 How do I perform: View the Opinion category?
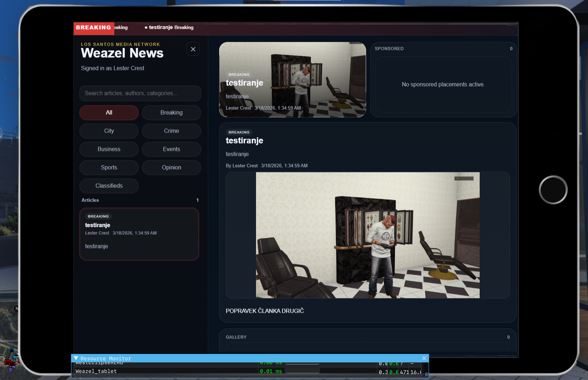tap(172, 167)
